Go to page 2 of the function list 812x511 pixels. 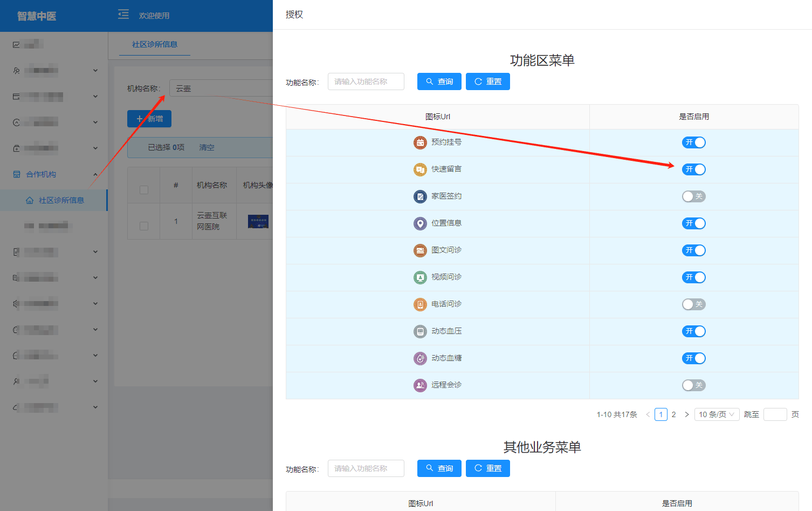[x=673, y=414]
